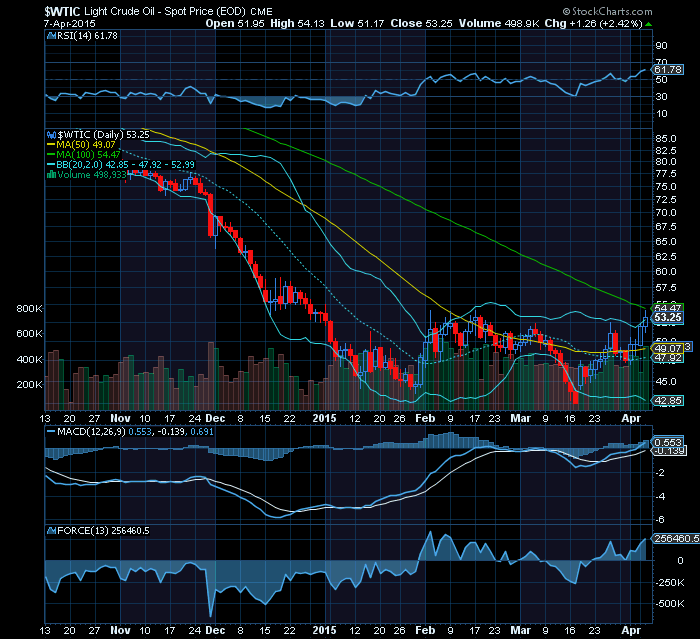700x639 pixels.
Task: Click the 2015 label on price time axis
Action: tap(325, 418)
